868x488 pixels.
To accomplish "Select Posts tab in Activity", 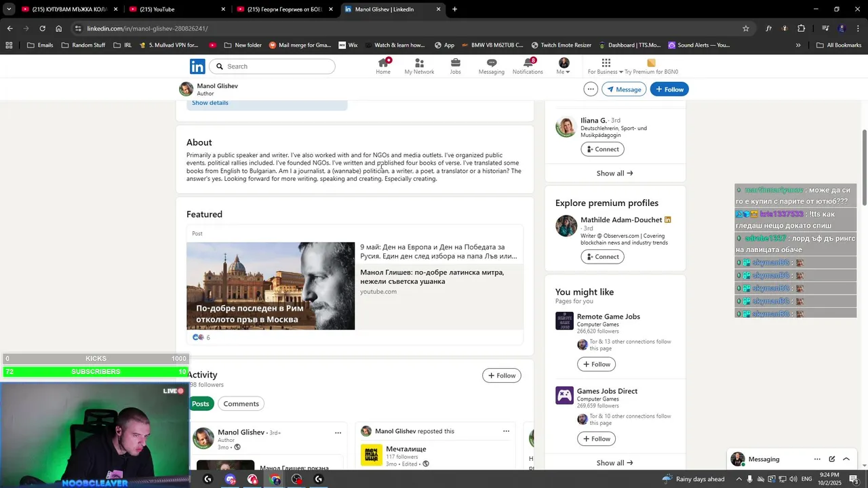I will tap(200, 404).
